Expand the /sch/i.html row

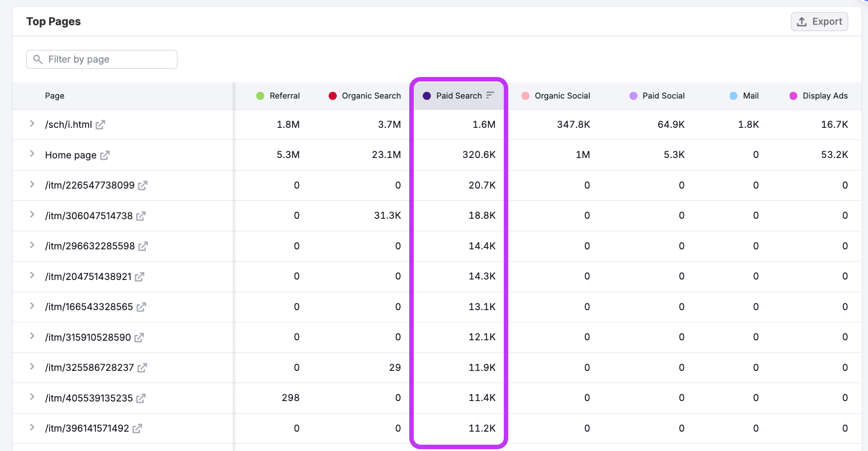pos(32,125)
